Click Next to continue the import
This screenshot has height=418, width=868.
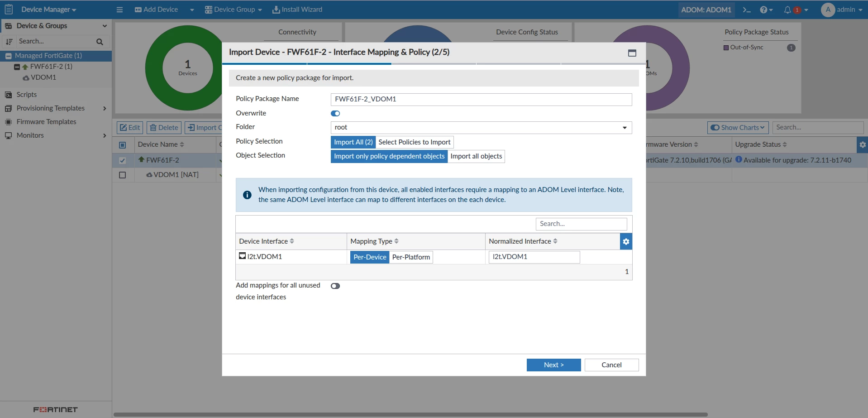coord(553,365)
